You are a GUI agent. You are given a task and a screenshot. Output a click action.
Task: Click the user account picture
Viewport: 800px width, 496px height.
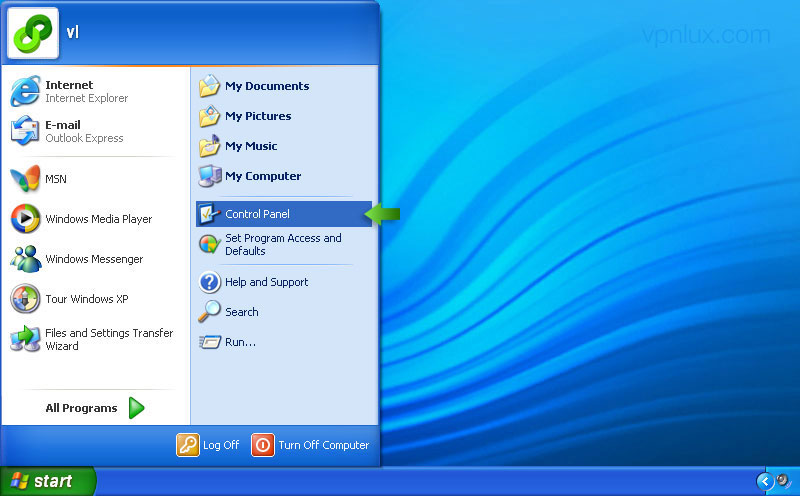pyautogui.click(x=33, y=33)
